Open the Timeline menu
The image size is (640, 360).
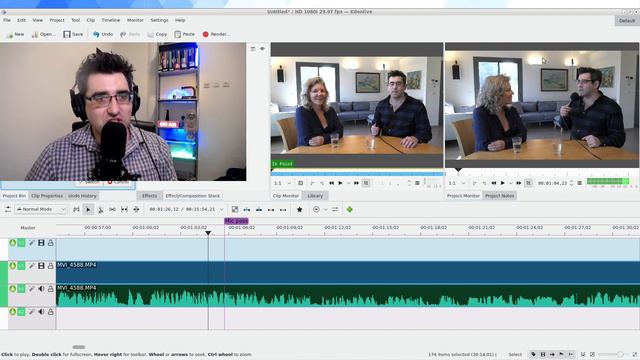(111, 20)
